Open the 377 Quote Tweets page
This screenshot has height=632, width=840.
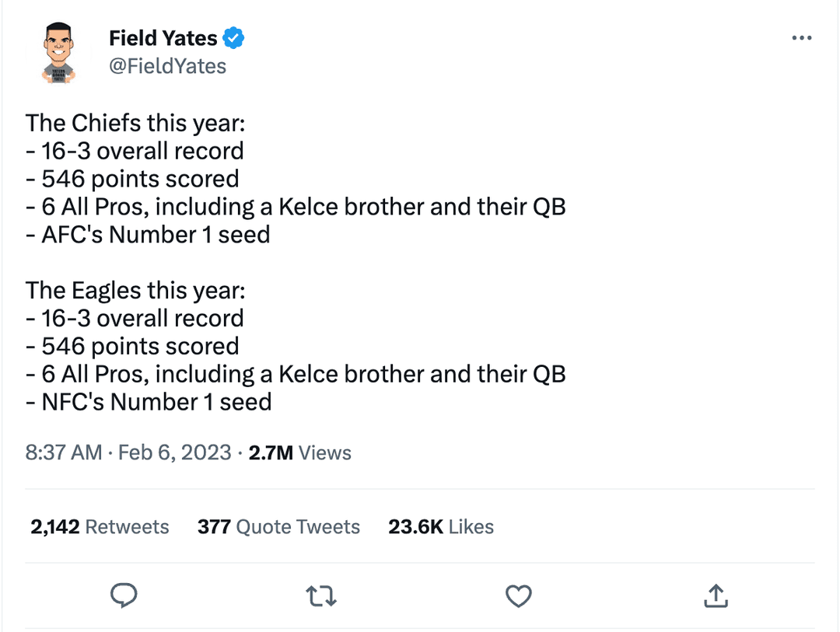[278, 526]
